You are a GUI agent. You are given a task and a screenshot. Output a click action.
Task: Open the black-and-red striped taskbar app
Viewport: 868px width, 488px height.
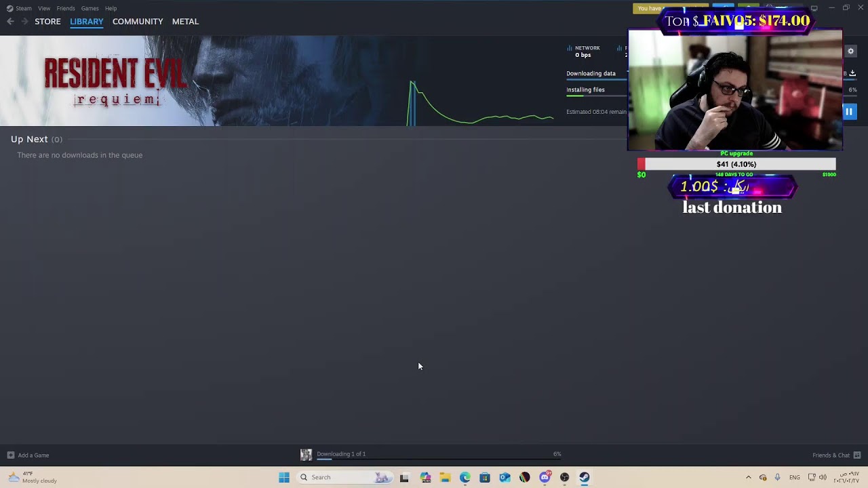coord(525,477)
